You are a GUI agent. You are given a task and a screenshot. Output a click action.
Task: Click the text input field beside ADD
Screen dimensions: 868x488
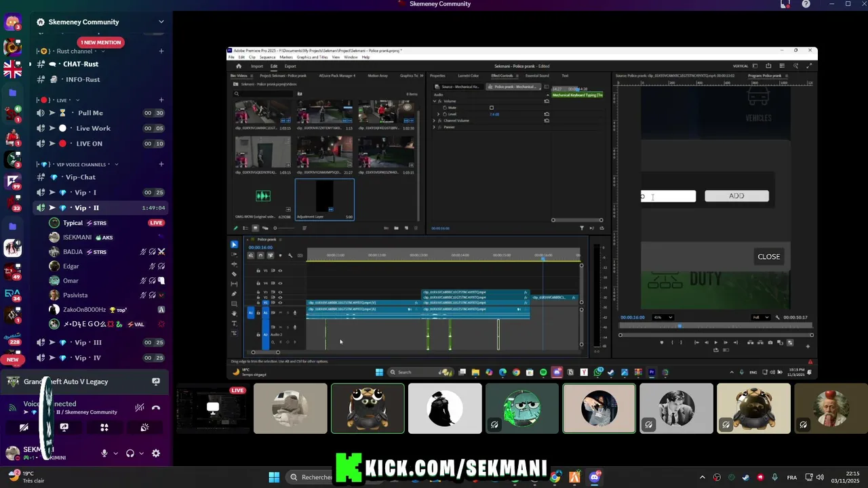pyautogui.click(x=669, y=196)
